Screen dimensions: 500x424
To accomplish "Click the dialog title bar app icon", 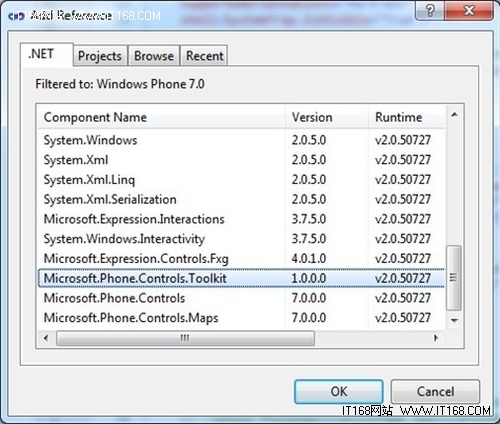I will pos(16,16).
